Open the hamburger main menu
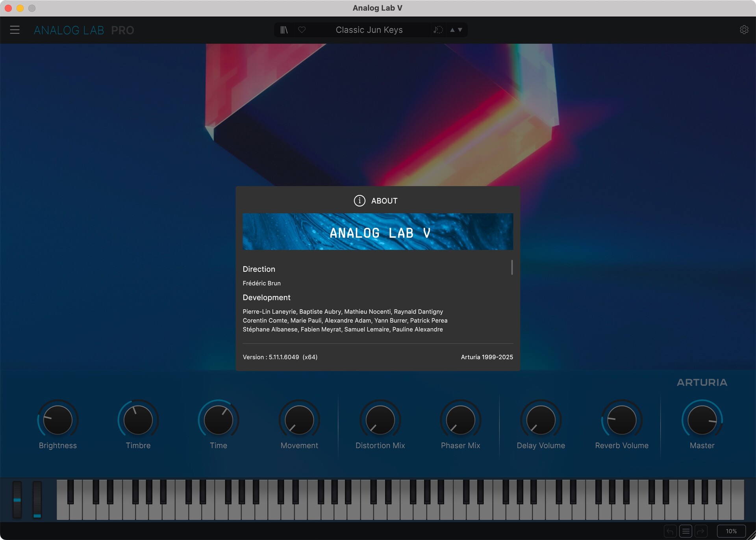 tap(15, 30)
